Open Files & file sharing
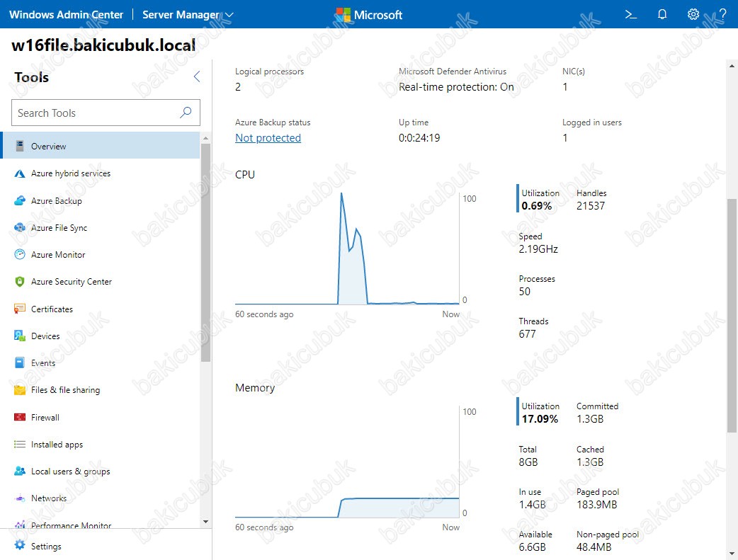 point(101,389)
